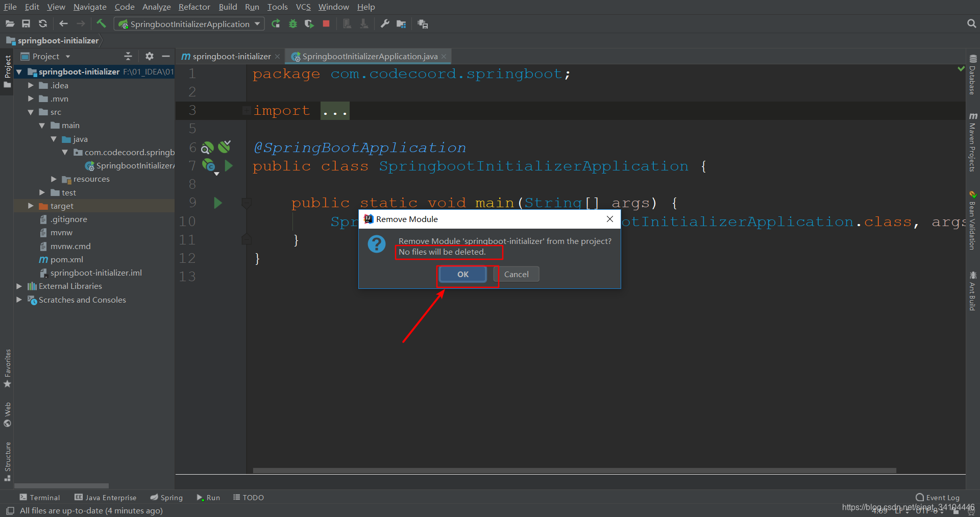The width and height of the screenshot is (980, 517).
Task: Open the Favorites side tab
Action: tap(7, 368)
